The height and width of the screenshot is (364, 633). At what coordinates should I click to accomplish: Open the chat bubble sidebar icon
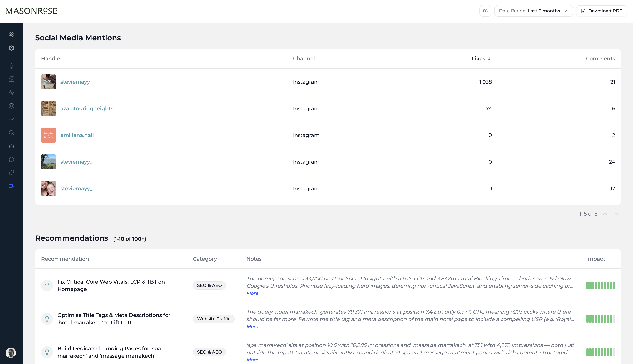pyautogui.click(x=11, y=159)
